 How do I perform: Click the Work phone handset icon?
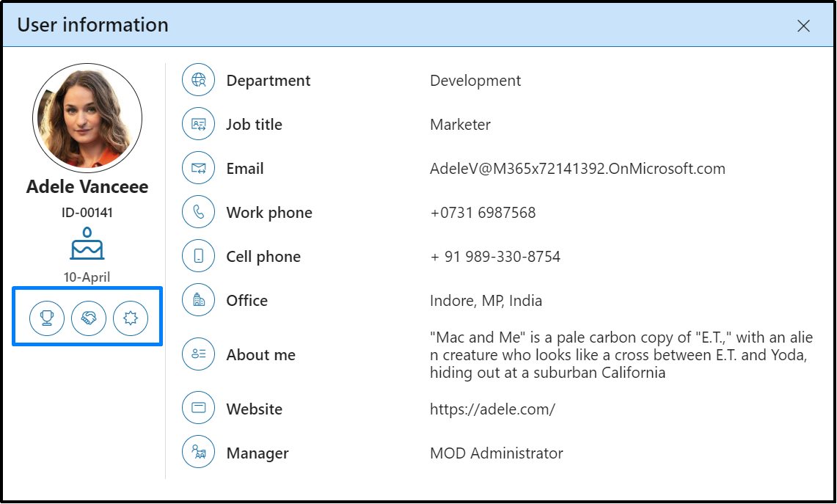coord(199,212)
